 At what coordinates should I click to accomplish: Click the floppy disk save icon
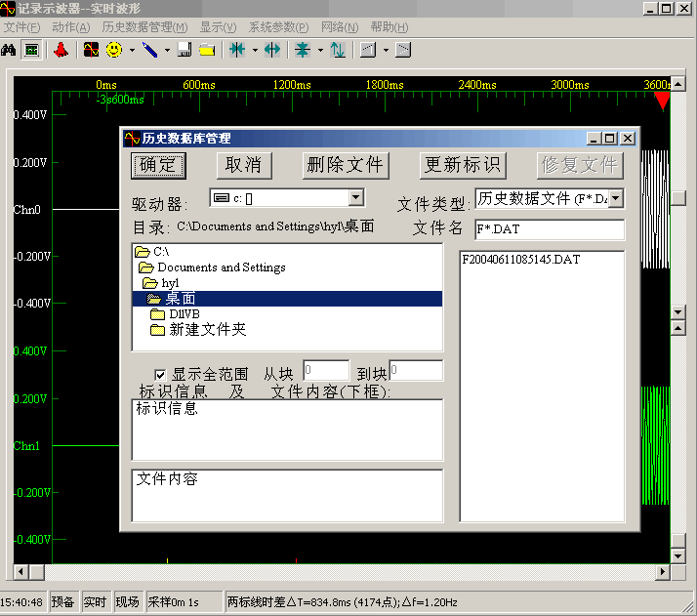[x=184, y=50]
